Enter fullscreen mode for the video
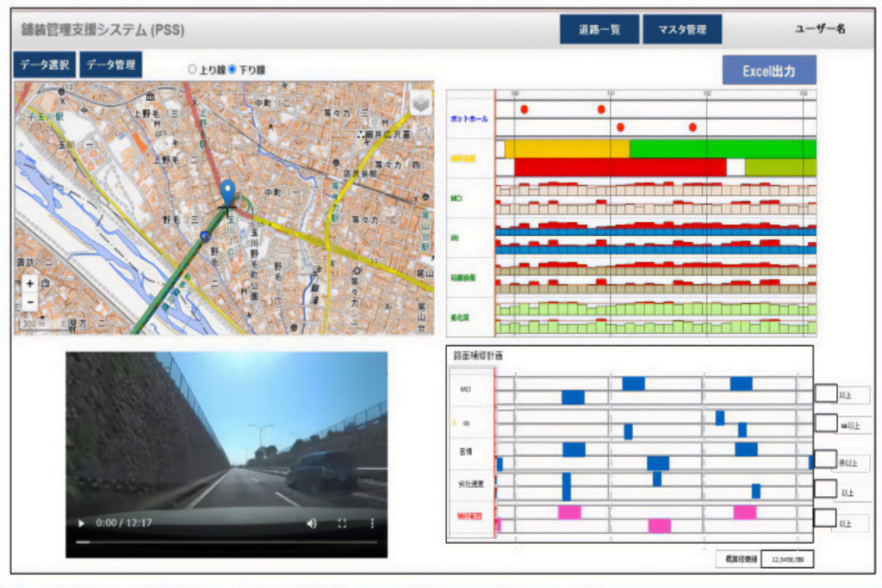 342,523
